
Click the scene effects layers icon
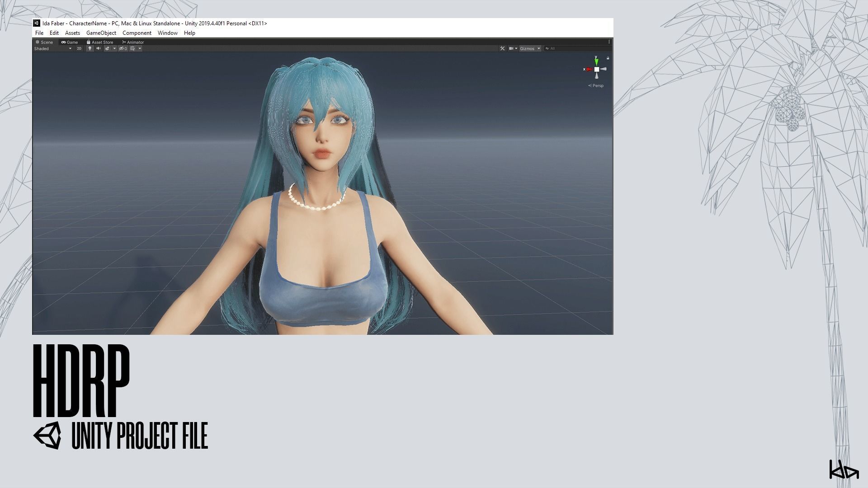pos(108,49)
